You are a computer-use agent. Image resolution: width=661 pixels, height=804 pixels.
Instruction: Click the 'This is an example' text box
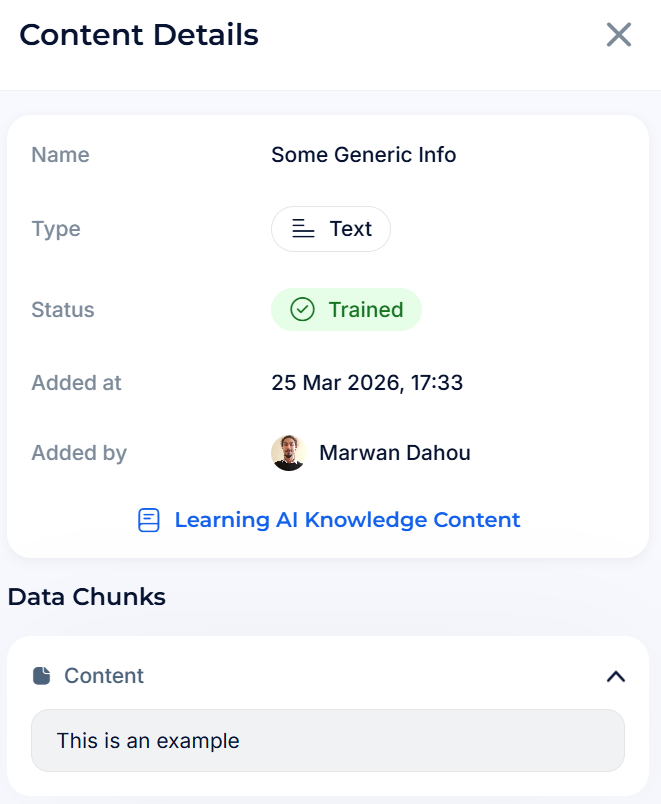coord(328,741)
